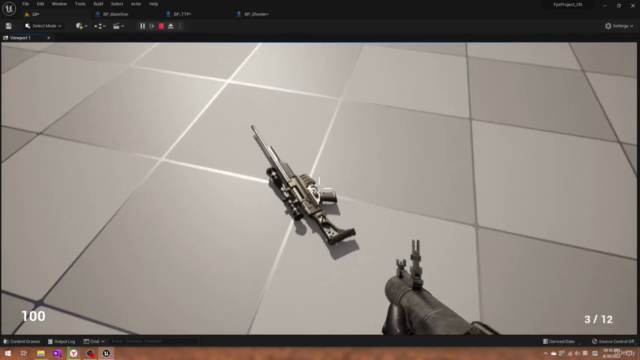Image resolution: width=640 pixels, height=360 pixels.
Task: Save the current level with the disk icon
Action: coord(9,26)
